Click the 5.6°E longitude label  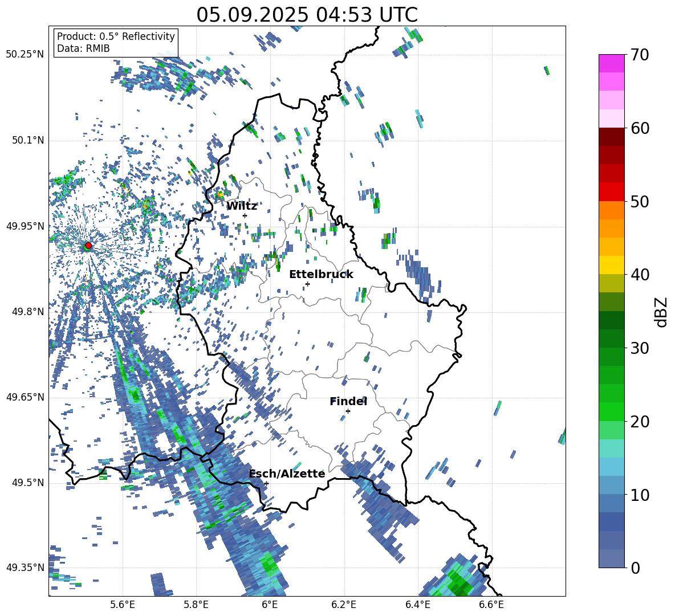pyautogui.click(x=123, y=605)
